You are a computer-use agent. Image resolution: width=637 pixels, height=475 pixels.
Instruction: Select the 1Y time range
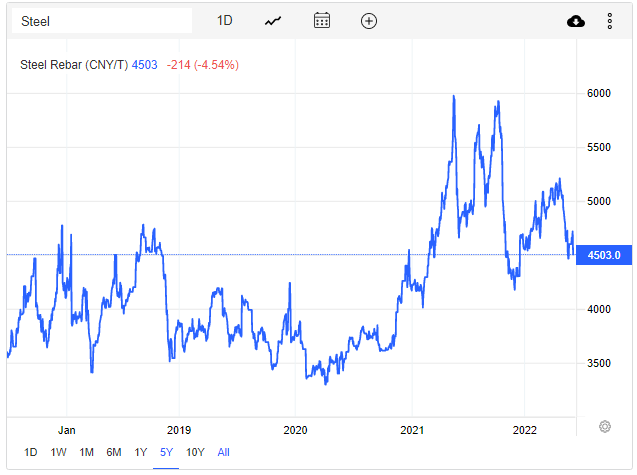(x=140, y=452)
